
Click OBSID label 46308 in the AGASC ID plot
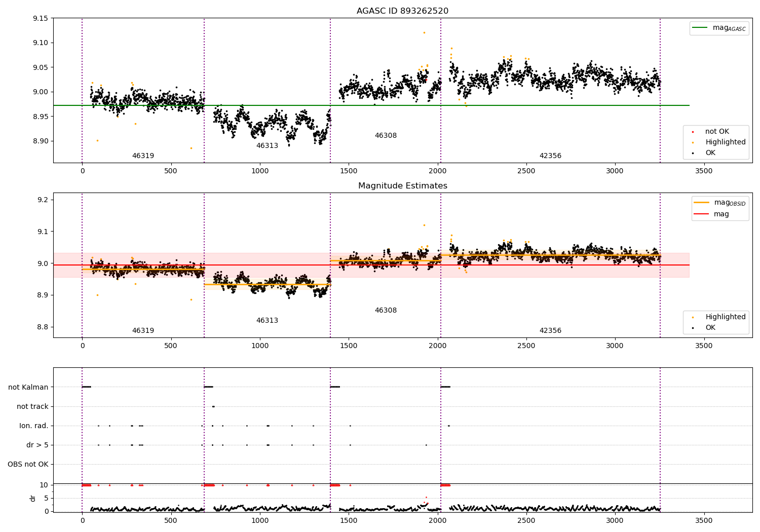tap(386, 136)
